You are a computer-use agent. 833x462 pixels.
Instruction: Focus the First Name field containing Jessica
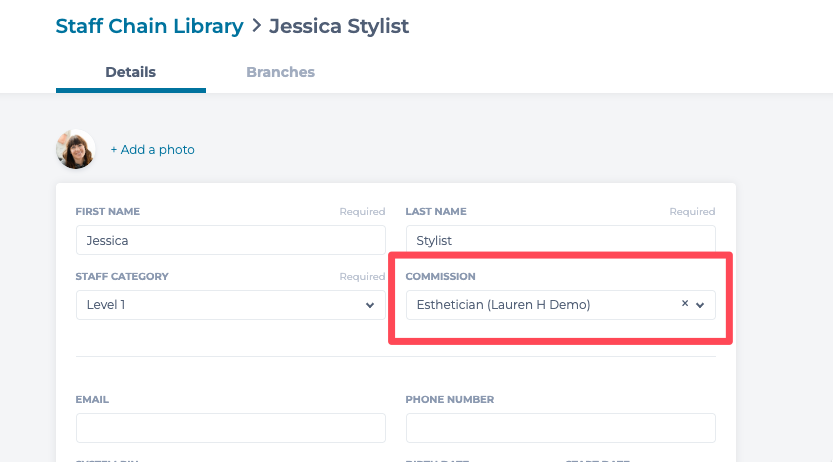[x=230, y=240]
